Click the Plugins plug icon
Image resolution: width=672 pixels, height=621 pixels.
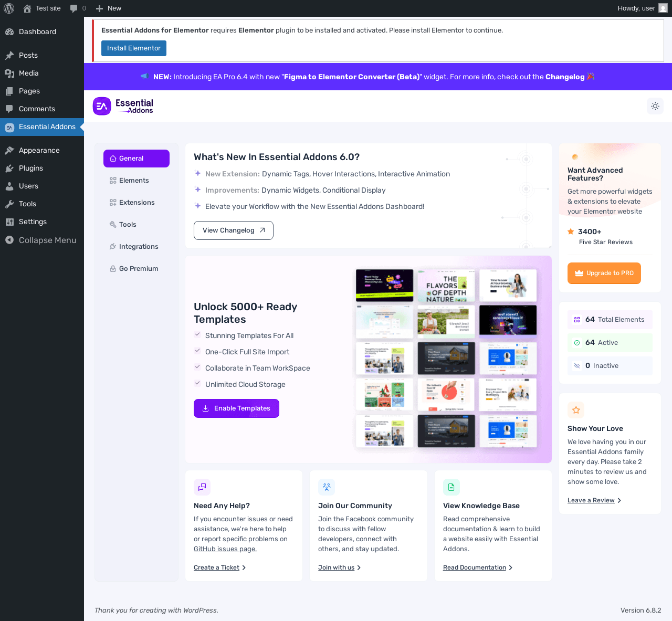point(9,168)
